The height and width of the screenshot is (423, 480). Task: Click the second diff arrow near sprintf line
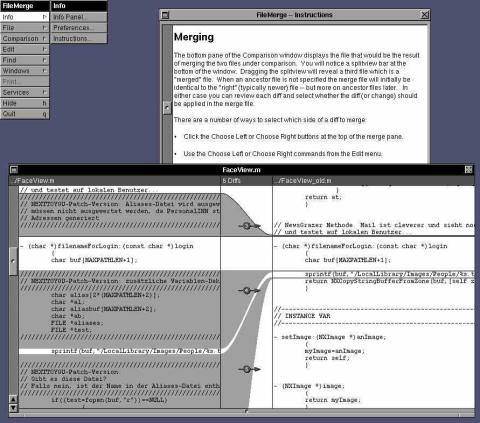[x=249, y=291]
